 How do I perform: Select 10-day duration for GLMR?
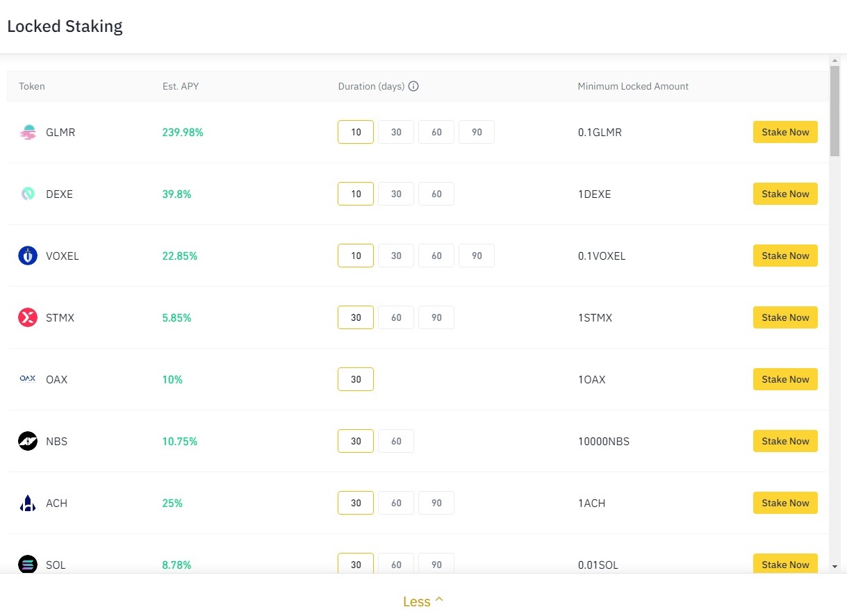[x=356, y=132]
